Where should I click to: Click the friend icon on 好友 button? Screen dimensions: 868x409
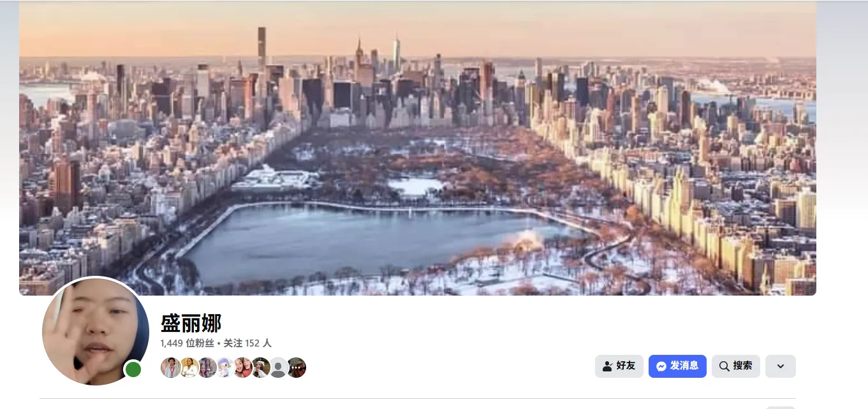[x=608, y=366]
